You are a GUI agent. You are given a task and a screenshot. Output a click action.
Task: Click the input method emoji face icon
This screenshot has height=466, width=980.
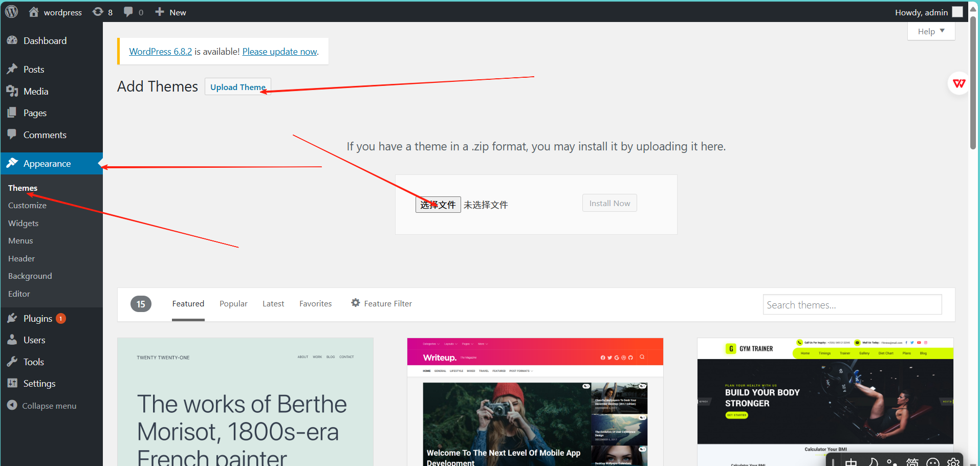tap(933, 462)
